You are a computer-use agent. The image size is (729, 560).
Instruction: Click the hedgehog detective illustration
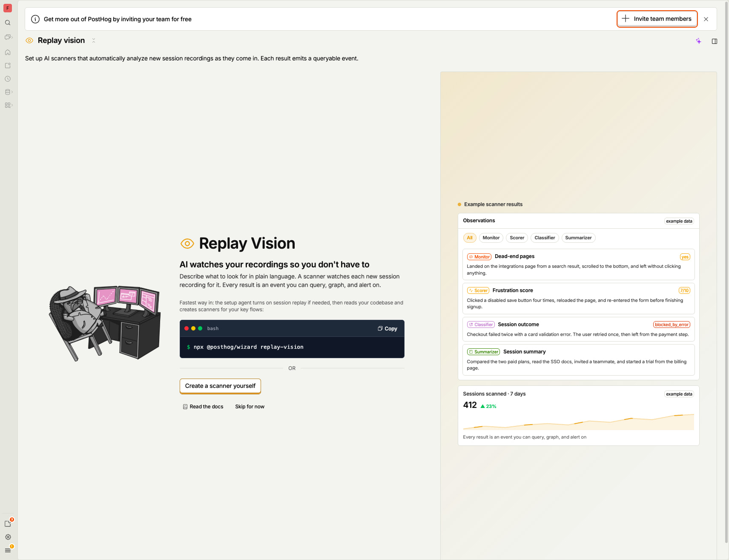[105, 323]
